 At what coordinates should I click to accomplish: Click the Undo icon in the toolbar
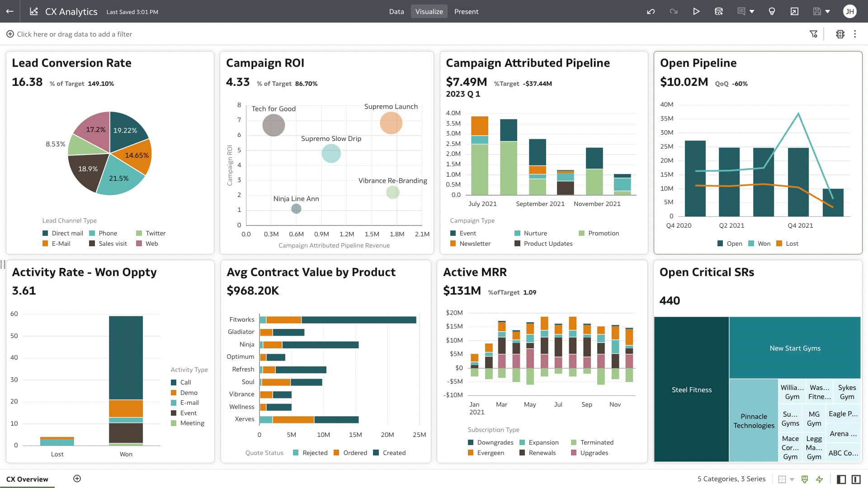pos(651,11)
